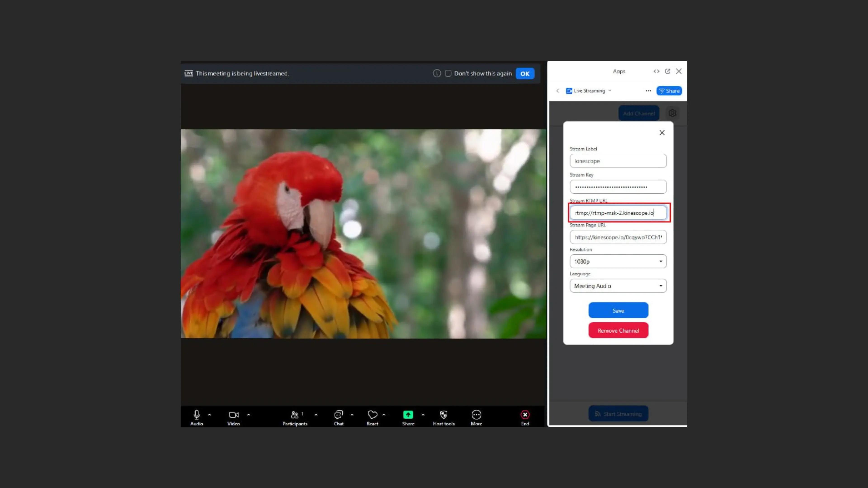This screenshot has height=488, width=868.
Task: Dismiss the livestream notice with OK
Action: 525,74
